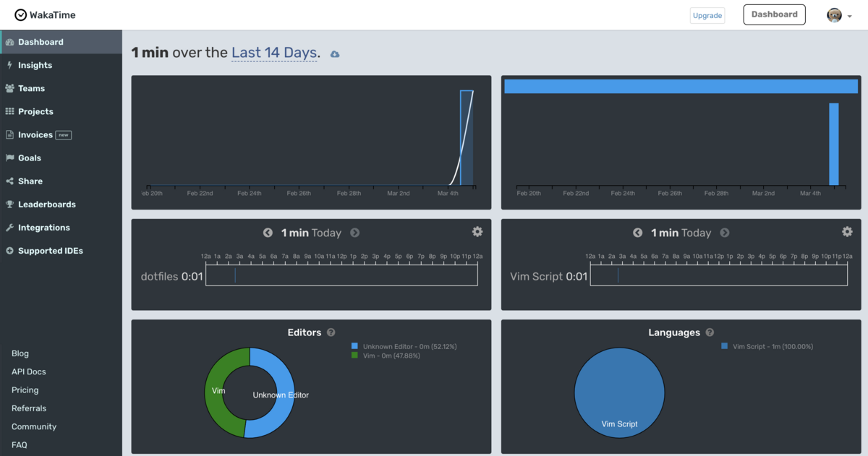Open the FAQ link
868x456 pixels.
coord(20,445)
